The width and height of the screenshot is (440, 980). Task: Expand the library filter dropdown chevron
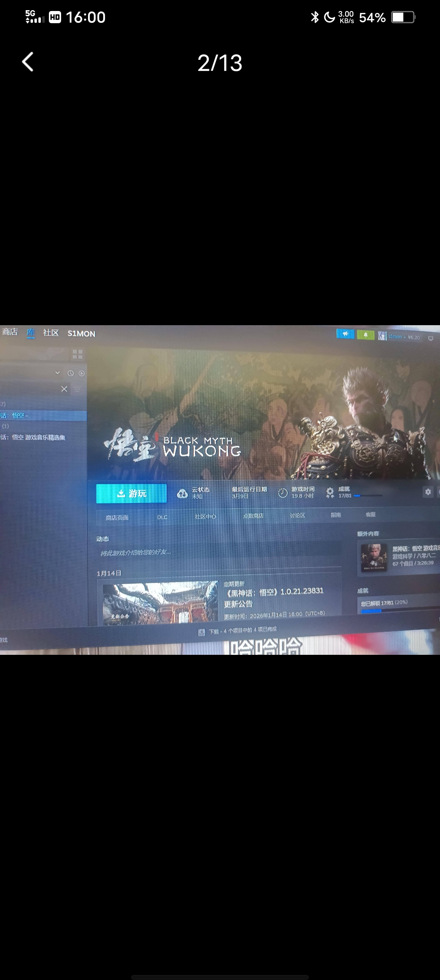click(x=57, y=372)
